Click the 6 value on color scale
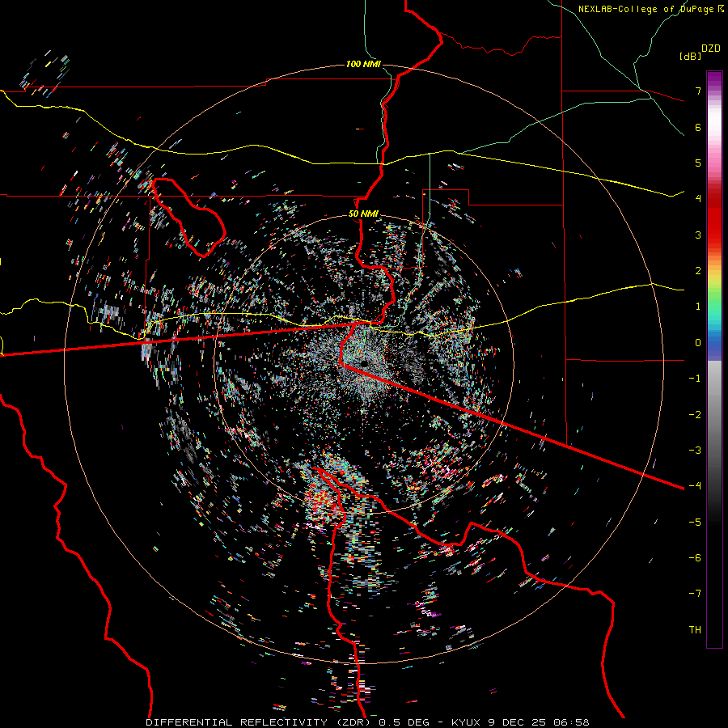This screenshot has width=728, height=728. [x=698, y=127]
